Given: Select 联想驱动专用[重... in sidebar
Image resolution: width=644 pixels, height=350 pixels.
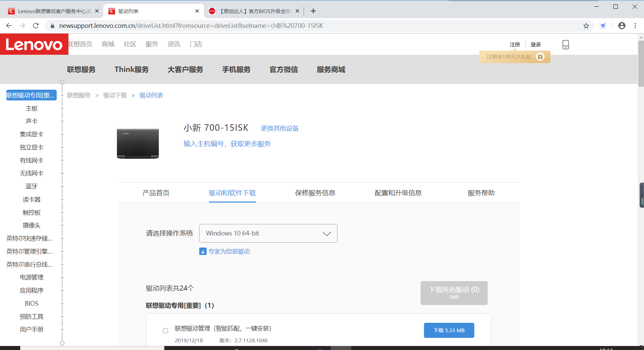Looking at the screenshot, I should [31, 95].
